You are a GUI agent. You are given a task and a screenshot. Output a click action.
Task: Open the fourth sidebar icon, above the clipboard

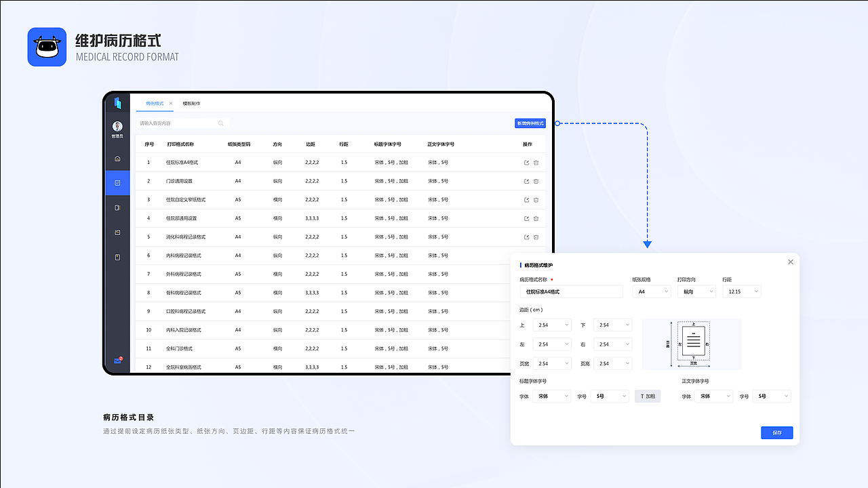click(x=117, y=232)
